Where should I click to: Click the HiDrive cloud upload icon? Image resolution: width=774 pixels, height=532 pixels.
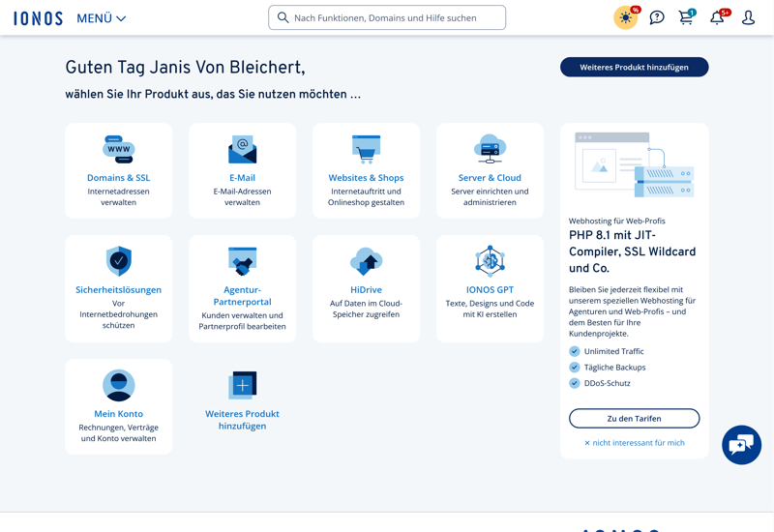click(x=367, y=261)
